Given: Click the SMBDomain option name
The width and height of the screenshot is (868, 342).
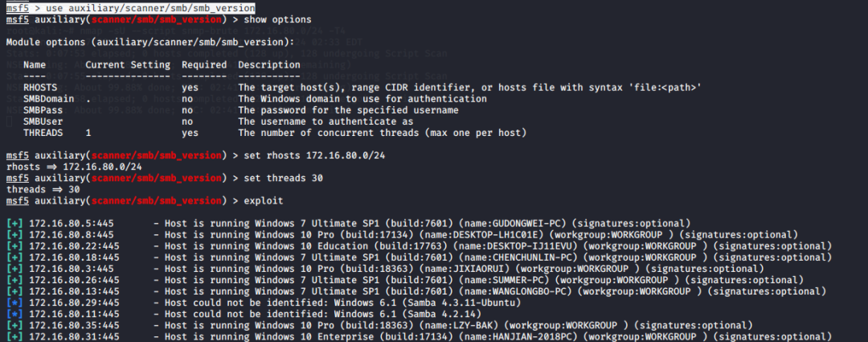Looking at the screenshot, I should point(49,99).
